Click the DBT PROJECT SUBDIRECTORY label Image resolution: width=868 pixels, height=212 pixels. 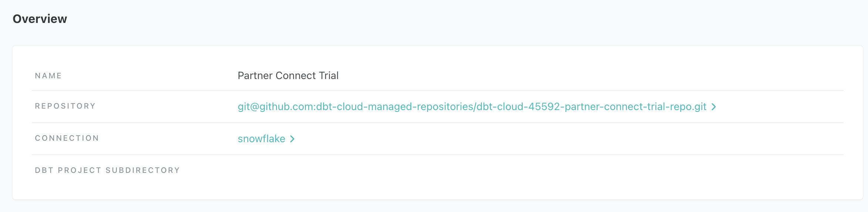coord(107,170)
